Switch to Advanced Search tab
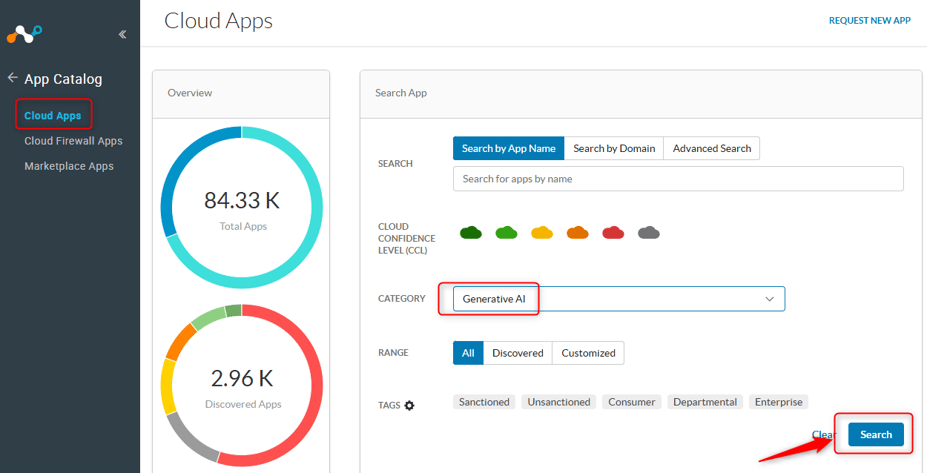The height and width of the screenshot is (473, 927). 712,148
